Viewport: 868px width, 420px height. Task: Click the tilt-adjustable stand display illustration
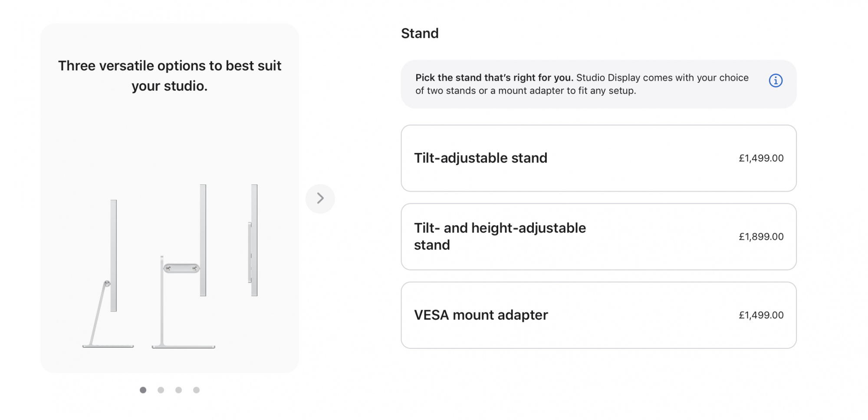(x=108, y=274)
